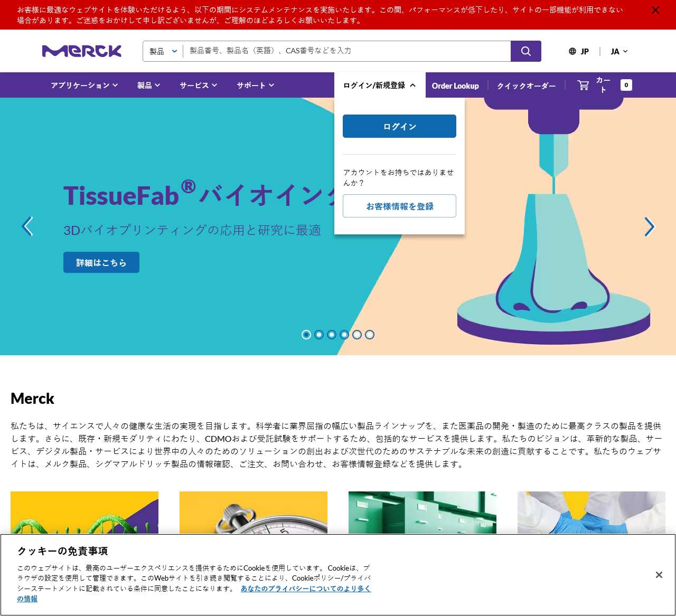Select first carousel dot indicator
This screenshot has height=616, width=676.
(306, 335)
